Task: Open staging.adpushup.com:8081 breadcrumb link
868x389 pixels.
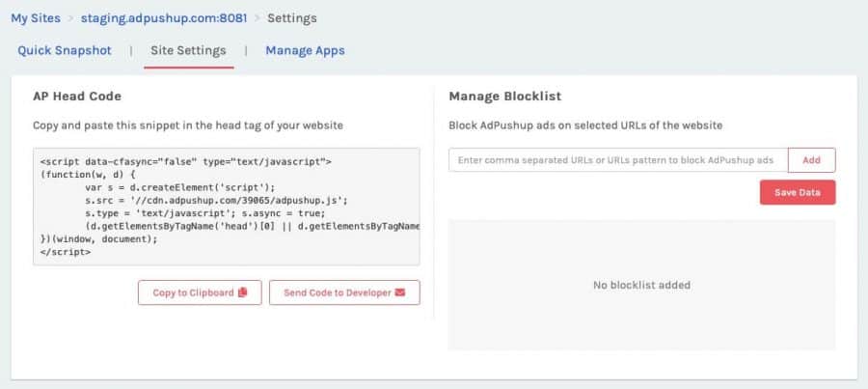Action: [x=164, y=18]
